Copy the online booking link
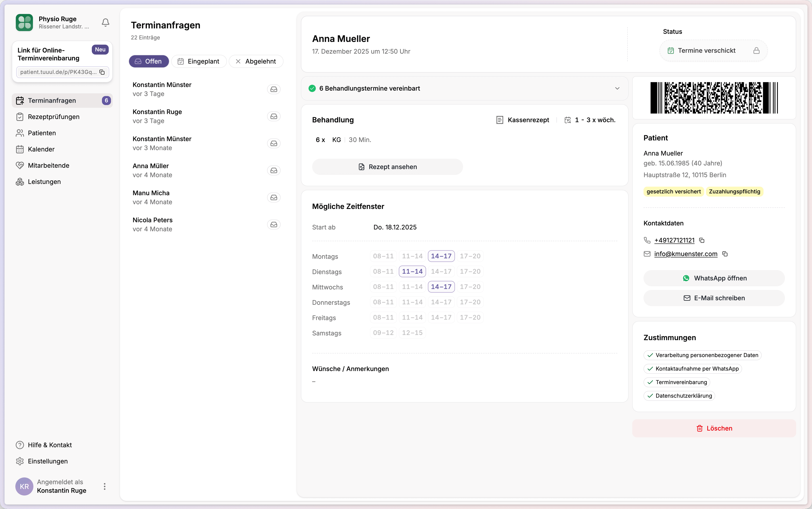This screenshot has width=812, height=509. pos(102,72)
